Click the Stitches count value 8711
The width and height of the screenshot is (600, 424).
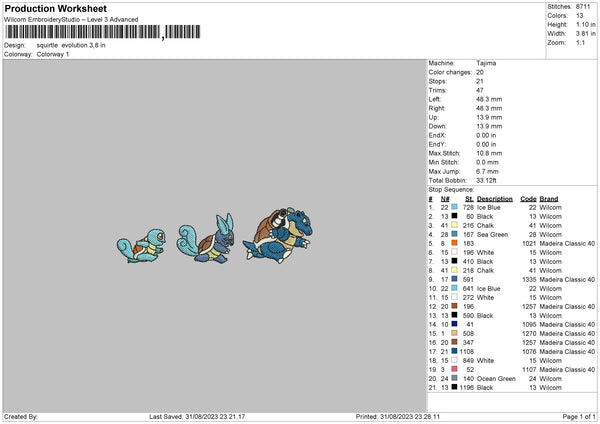pyautogui.click(x=583, y=7)
